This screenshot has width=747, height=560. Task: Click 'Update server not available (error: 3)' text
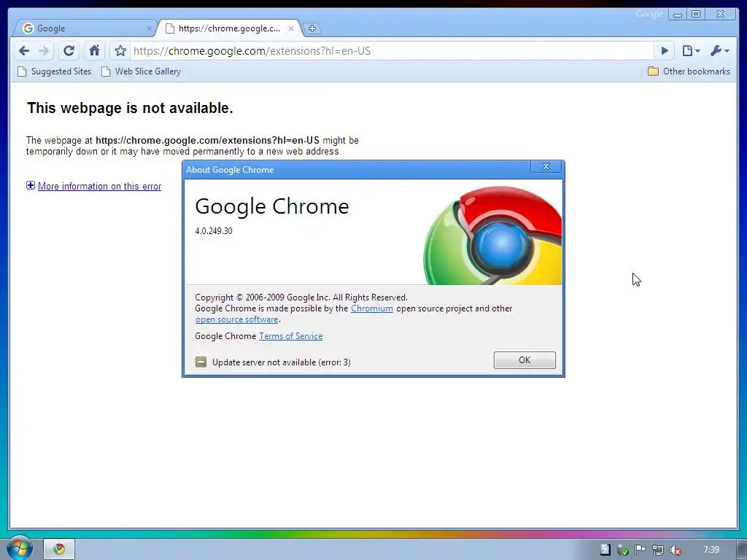(x=282, y=362)
